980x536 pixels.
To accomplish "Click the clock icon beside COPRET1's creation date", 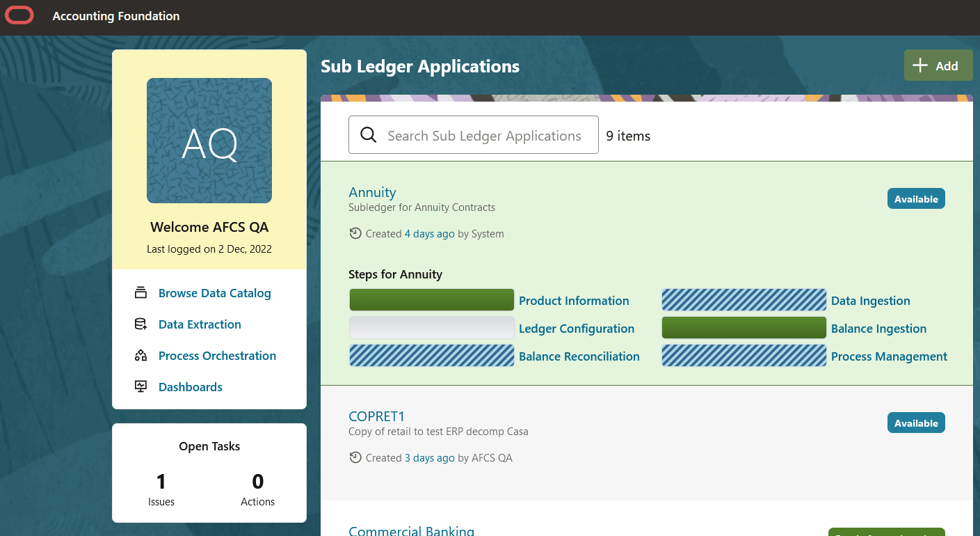I will [x=355, y=457].
